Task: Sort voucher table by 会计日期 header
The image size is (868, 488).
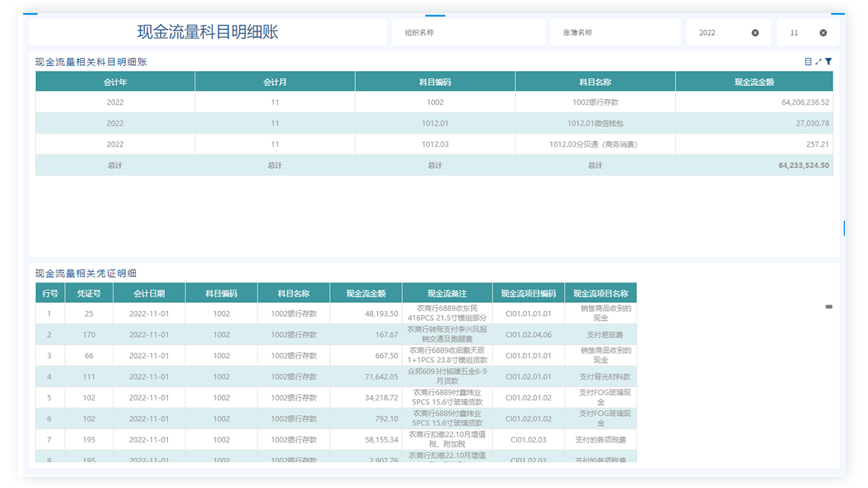Action: (149, 293)
